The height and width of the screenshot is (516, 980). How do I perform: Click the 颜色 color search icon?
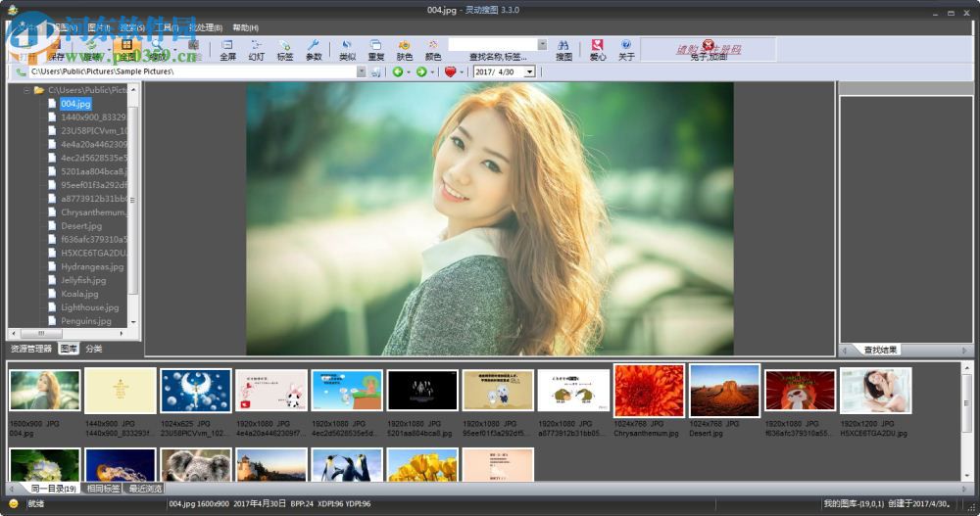(x=432, y=49)
